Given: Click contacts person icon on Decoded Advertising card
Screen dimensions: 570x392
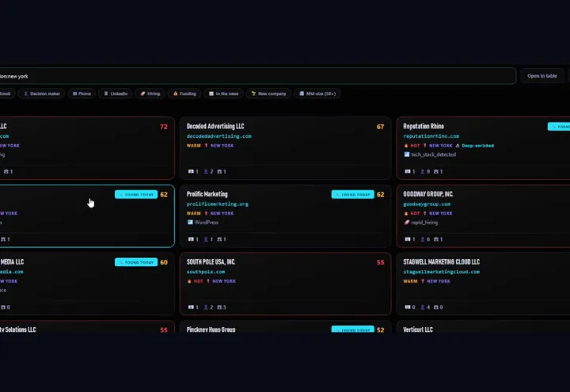Looking at the screenshot, I should [x=206, y=172].
